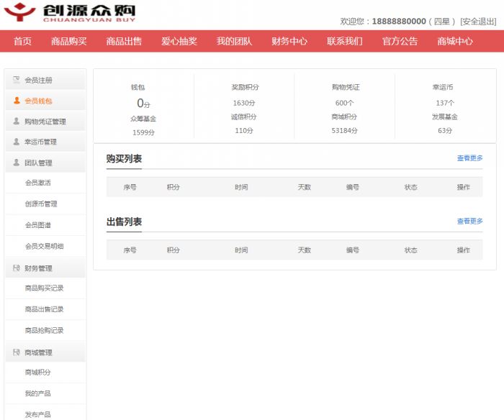Open 首页 in the top navigation

coord(22,41)
